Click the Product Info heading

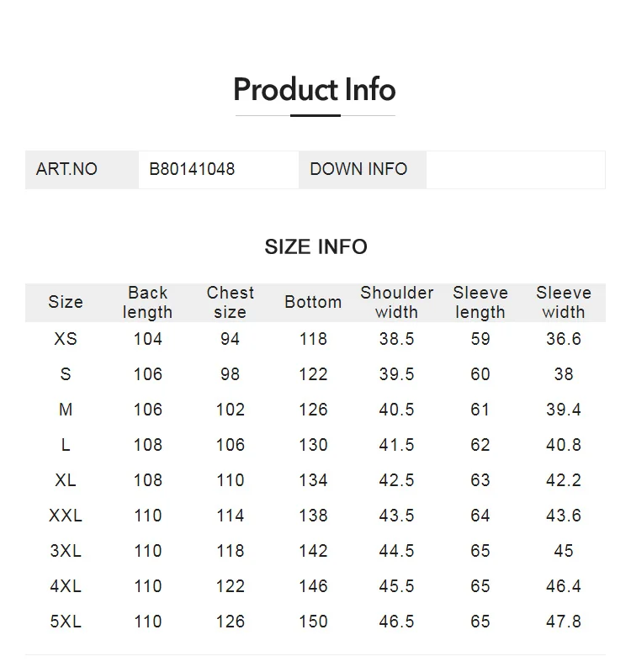tap(315, 89)
